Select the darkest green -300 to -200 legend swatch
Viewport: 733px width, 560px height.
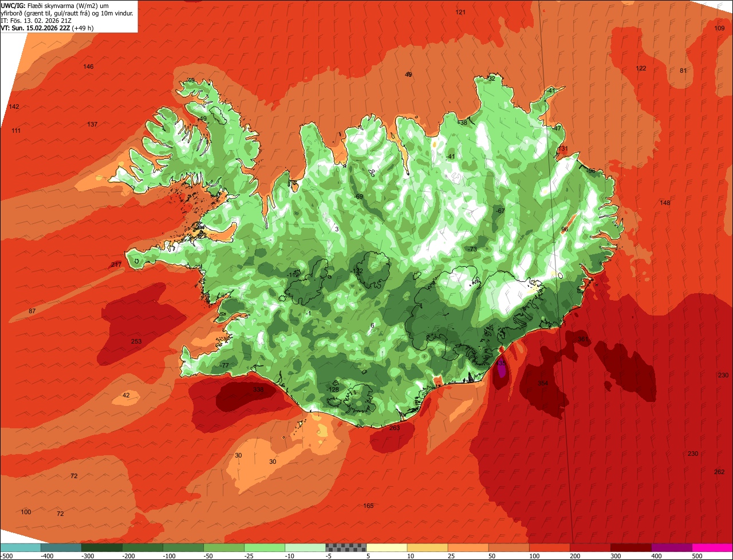tap(102, 547)
